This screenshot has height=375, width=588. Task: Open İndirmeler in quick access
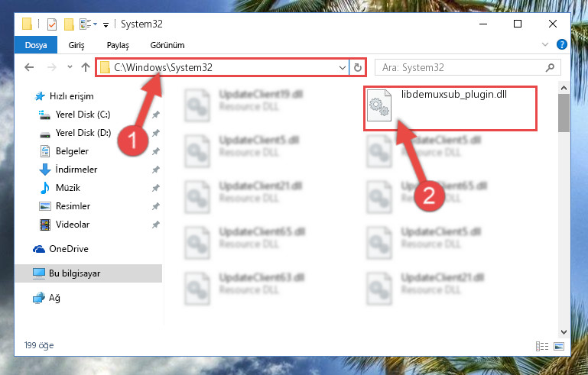point(76,170)
